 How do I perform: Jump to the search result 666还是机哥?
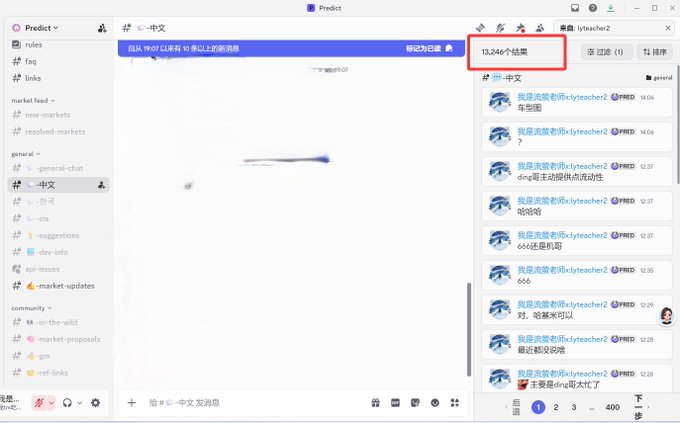tap(577, 241)
